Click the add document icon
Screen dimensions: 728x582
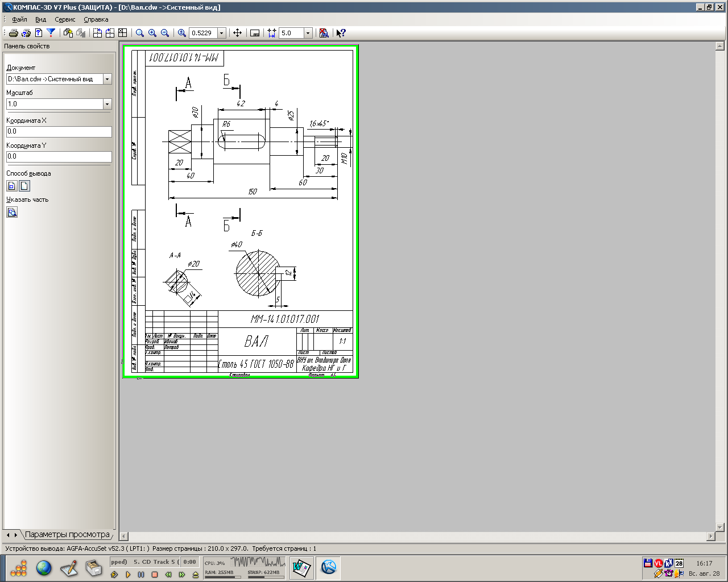coord(68,33)
